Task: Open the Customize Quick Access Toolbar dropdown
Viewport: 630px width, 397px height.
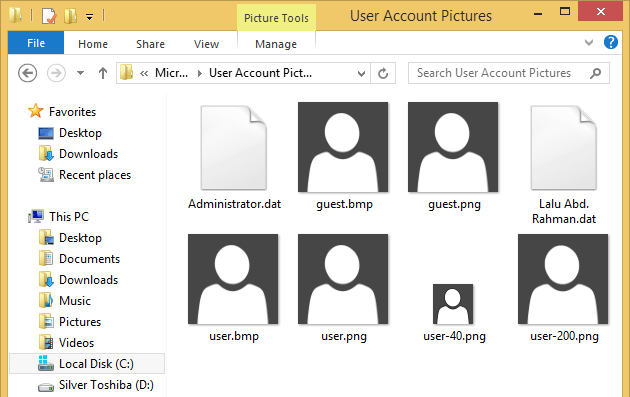Action: [89, 16]
